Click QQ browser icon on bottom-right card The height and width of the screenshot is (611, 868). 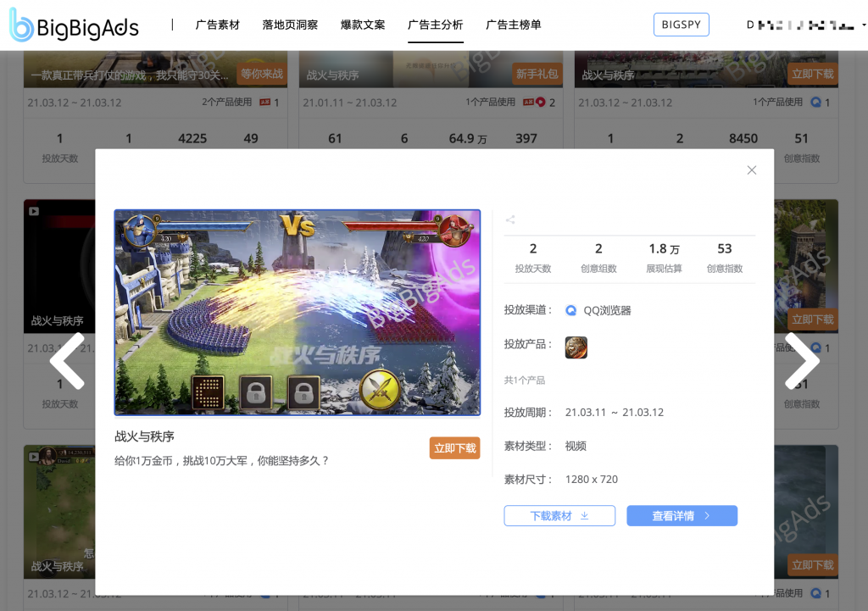tap(815, 593)
